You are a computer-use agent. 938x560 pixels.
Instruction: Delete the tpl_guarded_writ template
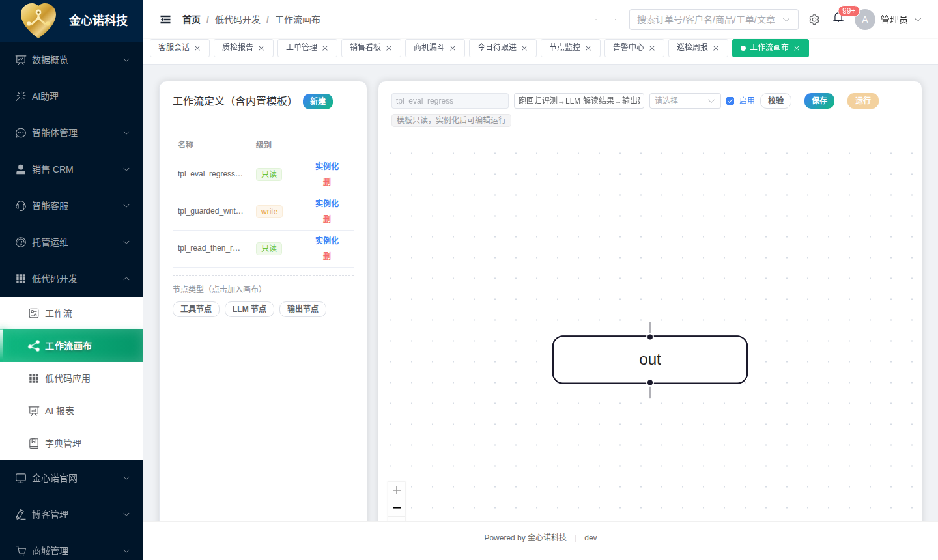[x=327, y=219]
